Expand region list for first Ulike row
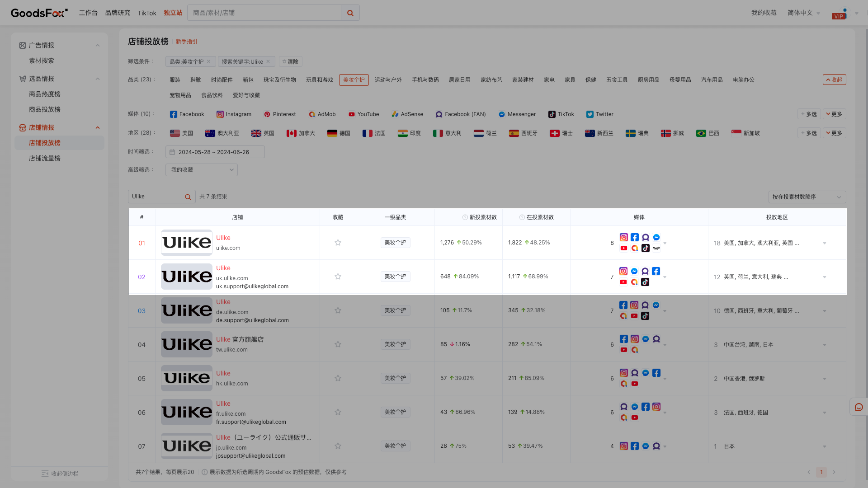 point(825,244)
